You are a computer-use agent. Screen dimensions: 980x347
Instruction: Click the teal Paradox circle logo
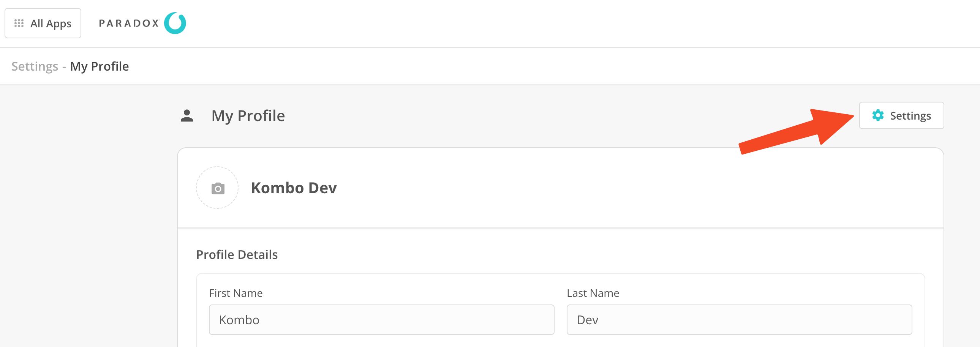tap(175, 23)
